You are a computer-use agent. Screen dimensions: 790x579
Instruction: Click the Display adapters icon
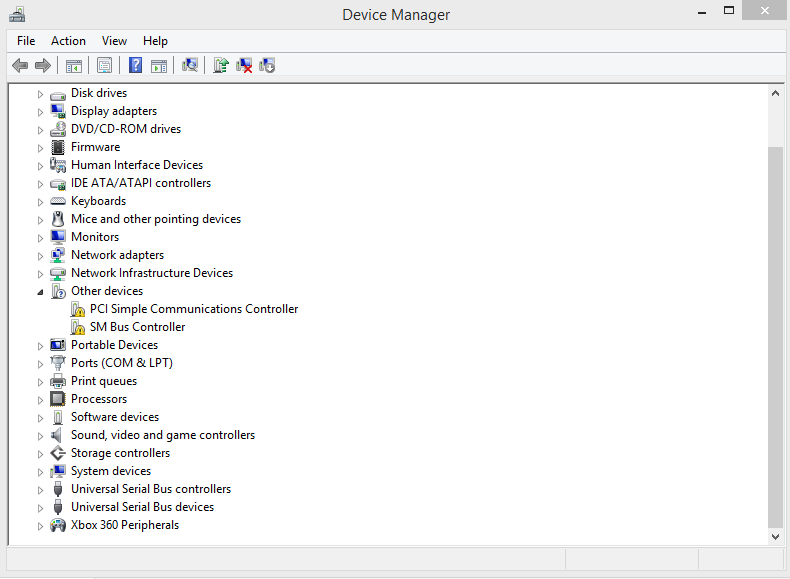pyautogui.click(x=58, y=111)
